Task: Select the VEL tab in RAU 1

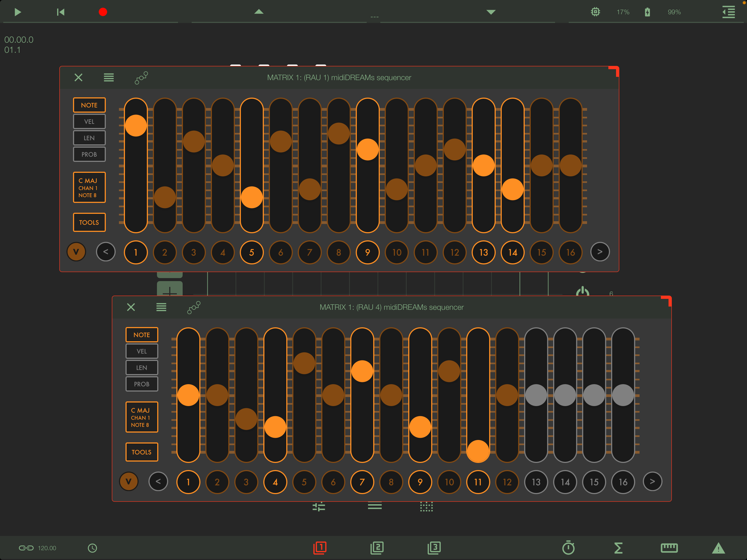Action: click(x=89, y=122)
